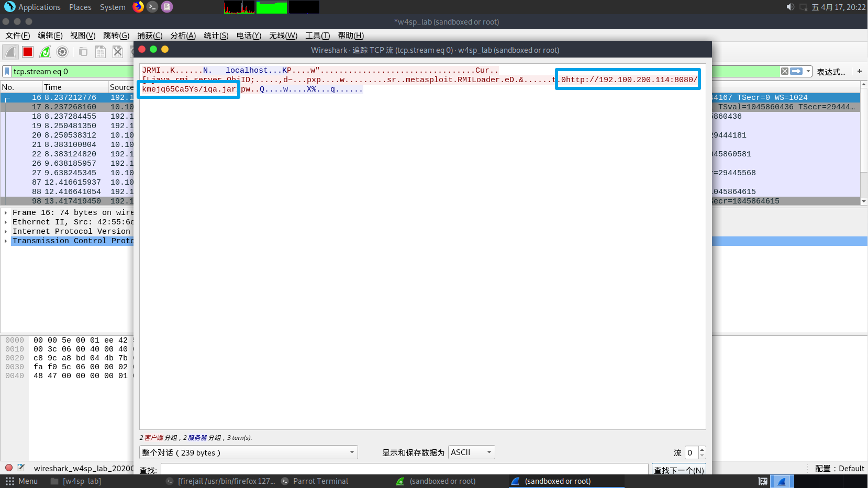
Task: Expand Transmission Control Protocol row
Action: (6, 241)
